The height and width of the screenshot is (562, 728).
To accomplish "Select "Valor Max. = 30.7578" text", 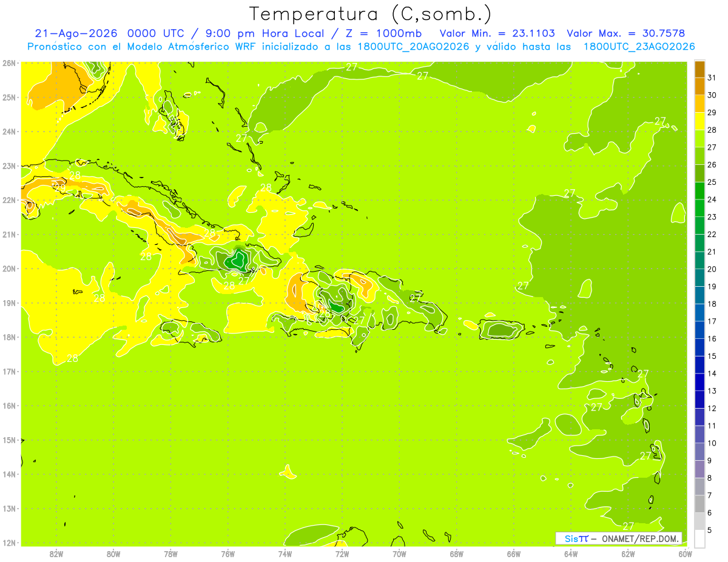I will click(x=625, y=33).
